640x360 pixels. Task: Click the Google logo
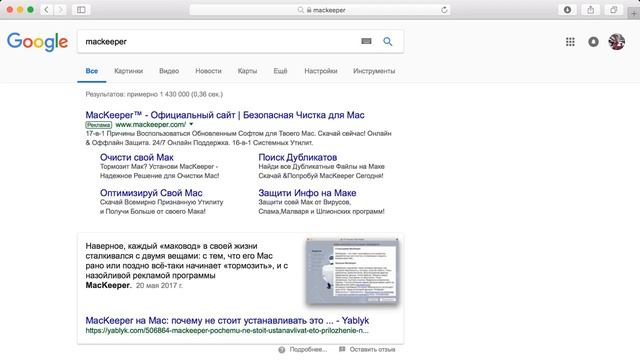38,42
